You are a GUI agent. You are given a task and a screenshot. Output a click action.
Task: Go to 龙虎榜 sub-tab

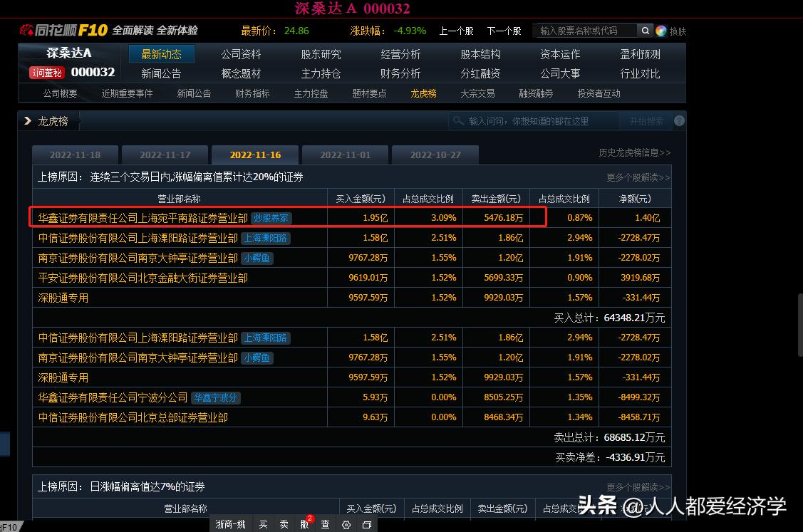423,94
